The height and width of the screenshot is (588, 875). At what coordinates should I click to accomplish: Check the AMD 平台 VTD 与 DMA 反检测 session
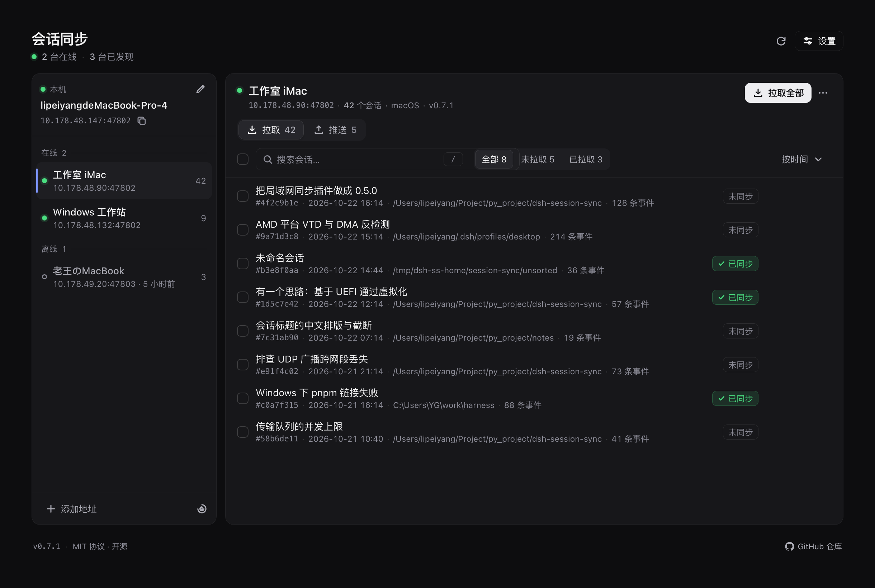(x=243, y=230)
